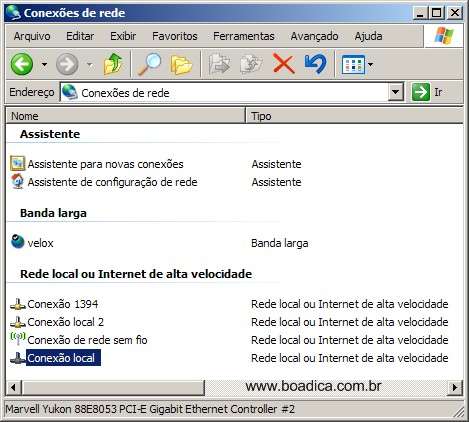
Task: Click the green Back arrow button
Action: [x=22, y=64]
